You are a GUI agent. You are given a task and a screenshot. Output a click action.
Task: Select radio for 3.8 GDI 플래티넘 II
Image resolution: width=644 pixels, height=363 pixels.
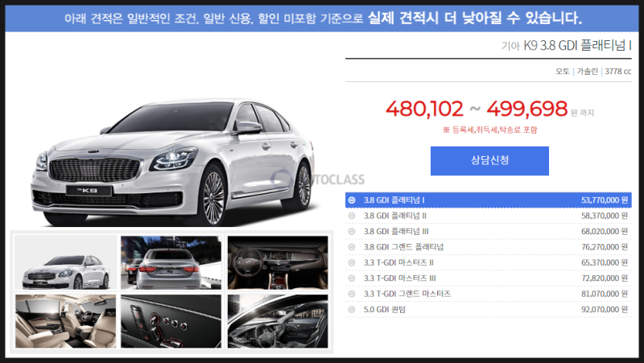pyautogui.click(x=352, y=216)
